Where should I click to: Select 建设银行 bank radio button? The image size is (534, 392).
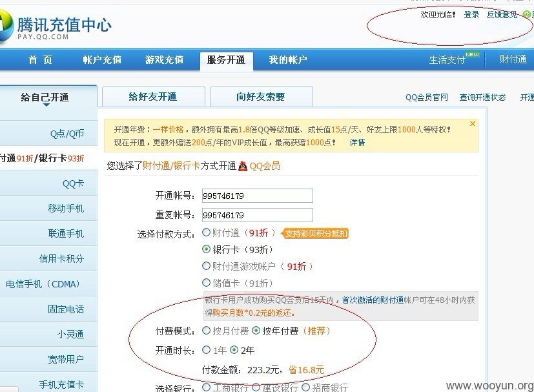[256, 387]
